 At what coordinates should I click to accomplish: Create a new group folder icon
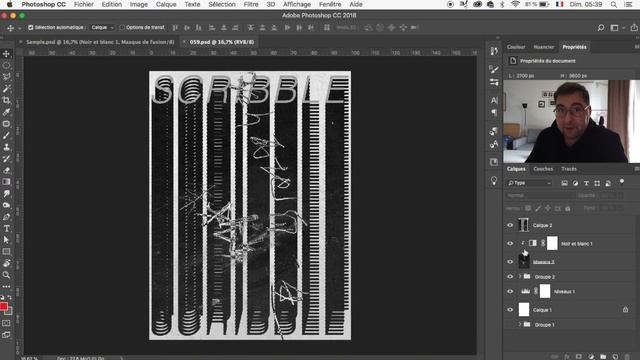coord(603,357)
